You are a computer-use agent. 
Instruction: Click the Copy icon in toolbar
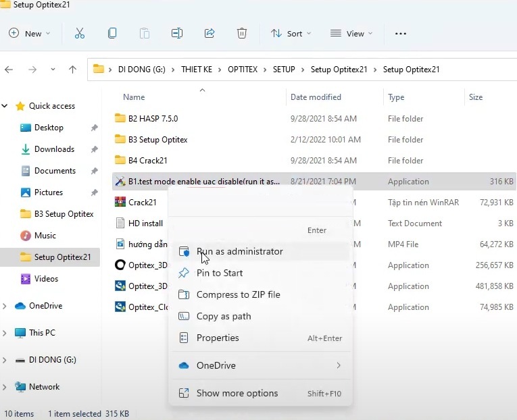pyautogui.click(x=112, y=33)
